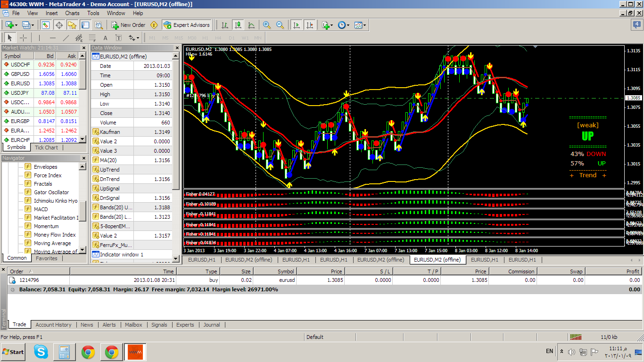Switch to first EURUSD,H1 chart tab
Screen dimensions: 644x362
click(202, 260)
